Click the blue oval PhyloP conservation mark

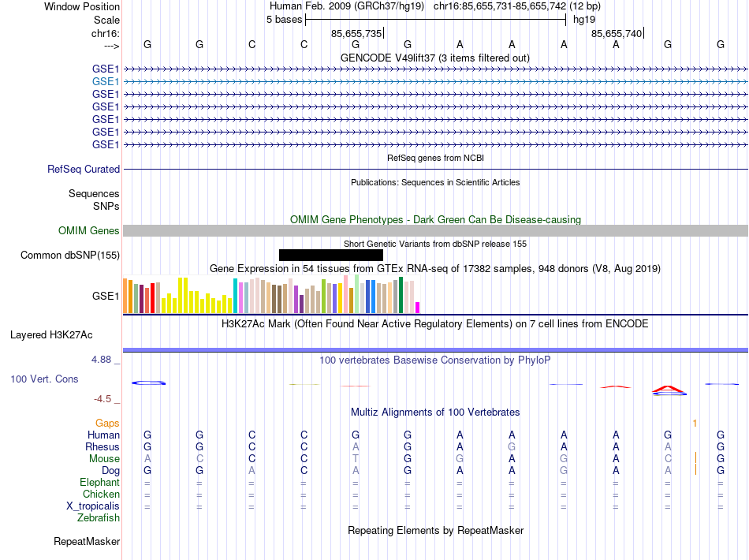click(148, 383)
